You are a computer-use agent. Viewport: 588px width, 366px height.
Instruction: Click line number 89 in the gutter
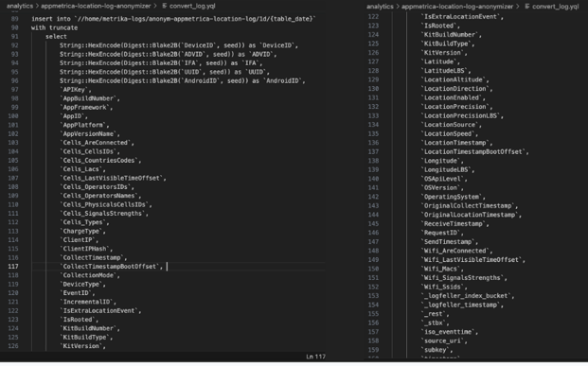point(14,19)
